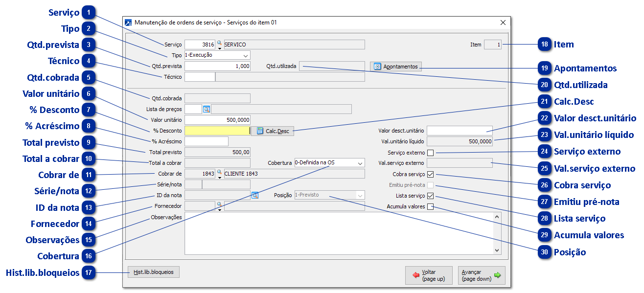644x293 pixels.
Task: Click the search icon beside Serviço code
Action: coord(220,44)
